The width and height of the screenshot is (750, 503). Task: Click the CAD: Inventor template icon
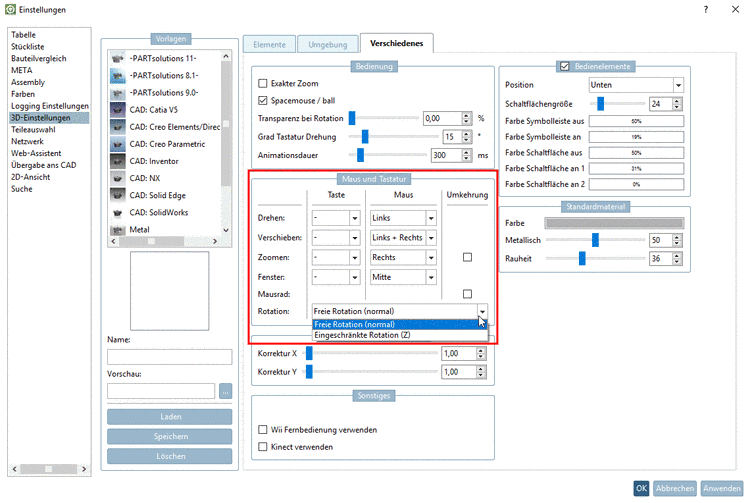pos(118,161)
